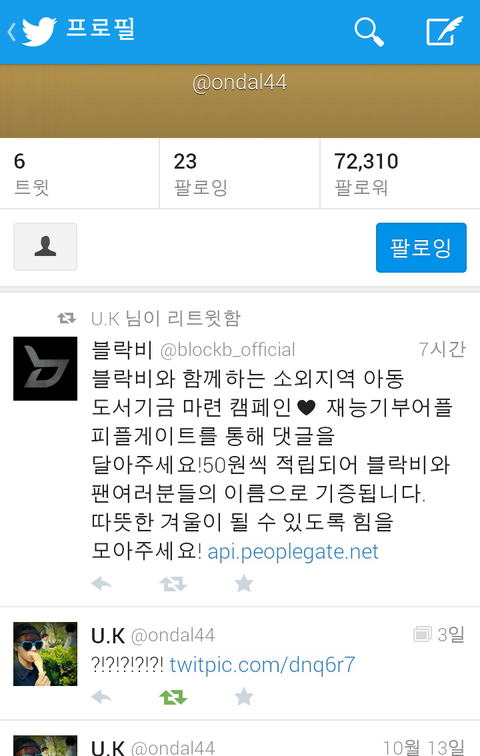Tap U.K's sunglasses avatar on twitpic tweet
The image size is (480, 756).
[45, 654]
